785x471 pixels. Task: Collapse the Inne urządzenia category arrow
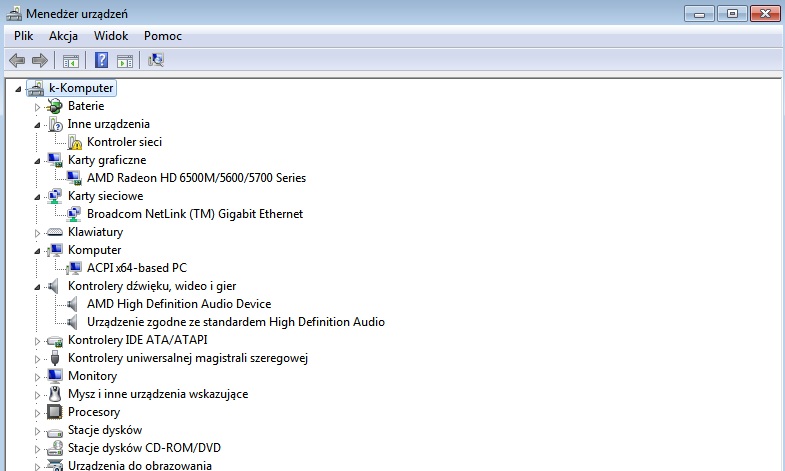click(37, 125)
